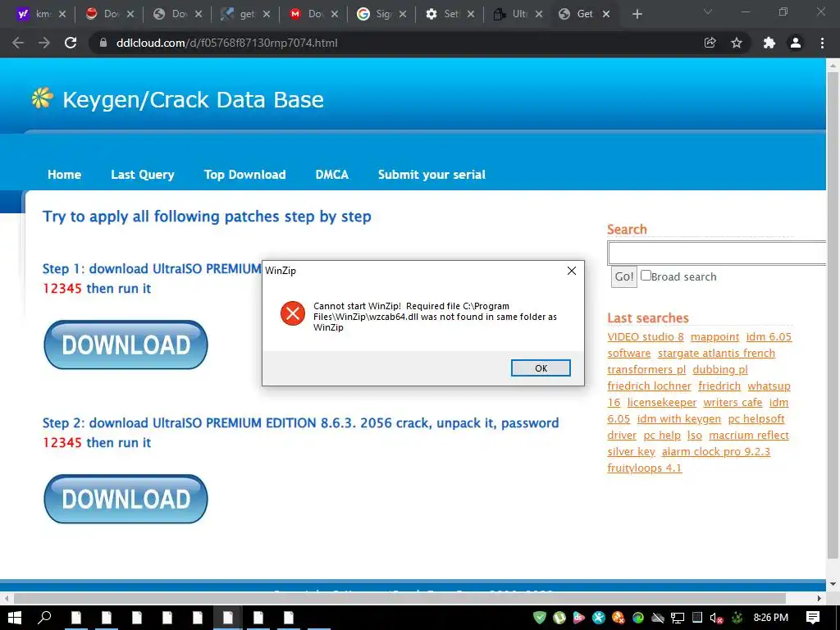840x630 pixels.
Task: Open the Top Download menu item
Action: pos(244,175)
